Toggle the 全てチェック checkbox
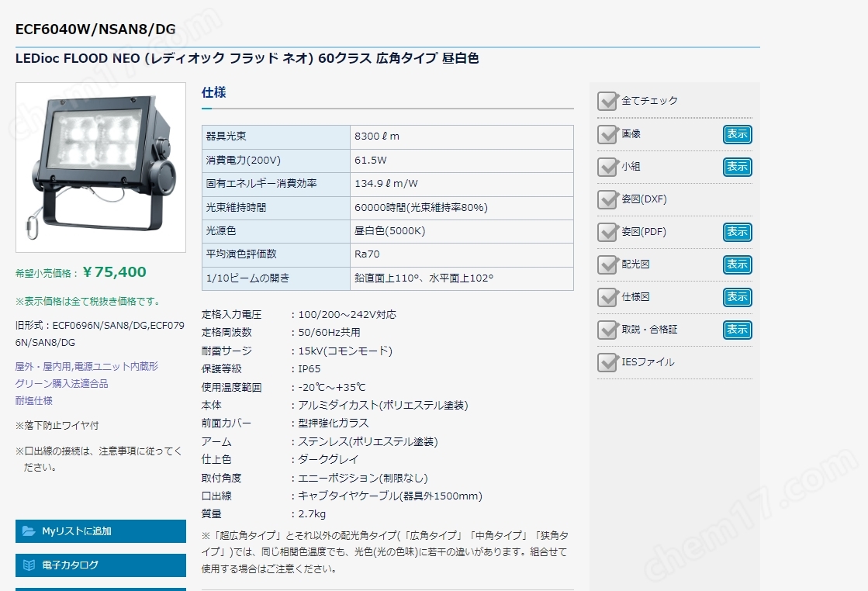This screenshot has width=868, height=591. pyautogui.click(x=607, y=101)
